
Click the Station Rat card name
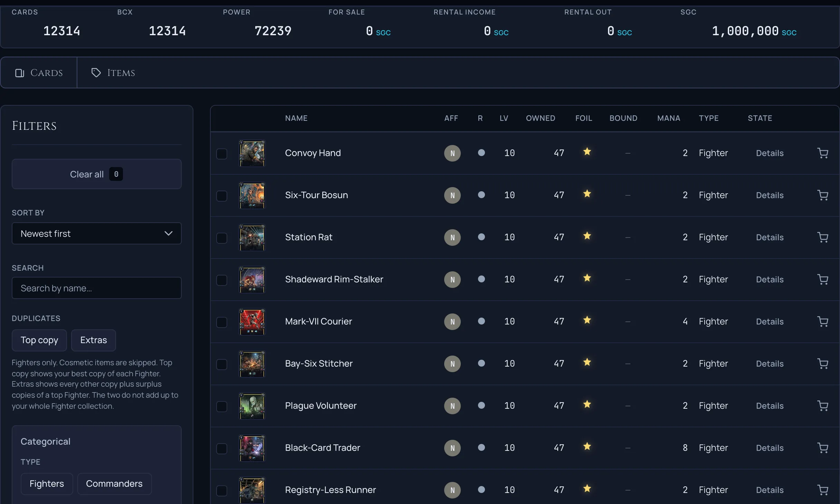pos(308,237)
